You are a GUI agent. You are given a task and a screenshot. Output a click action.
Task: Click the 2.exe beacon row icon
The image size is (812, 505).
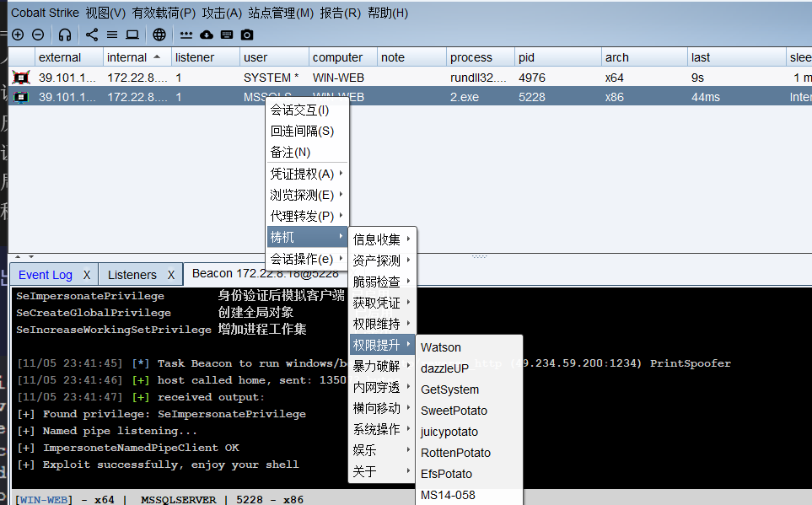coord(21,97)
